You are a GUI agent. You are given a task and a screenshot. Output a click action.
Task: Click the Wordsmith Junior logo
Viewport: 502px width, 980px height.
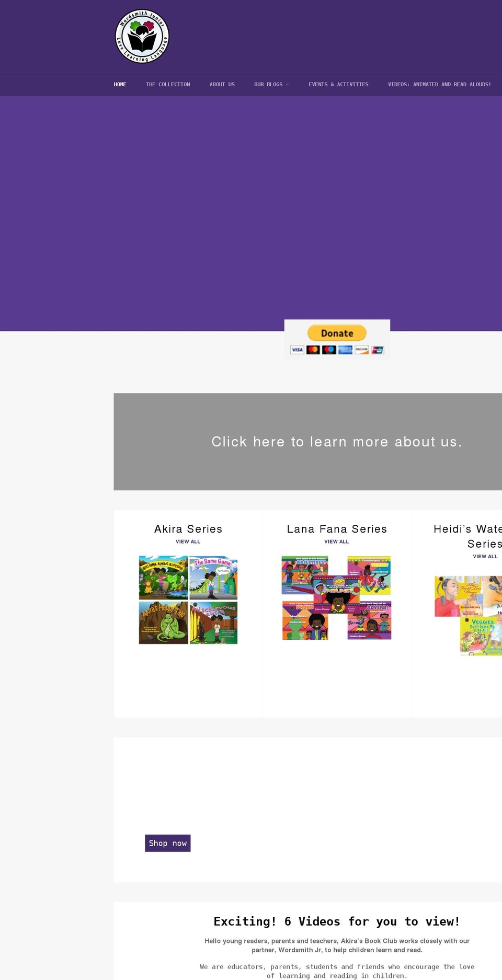tap(142, 37)
